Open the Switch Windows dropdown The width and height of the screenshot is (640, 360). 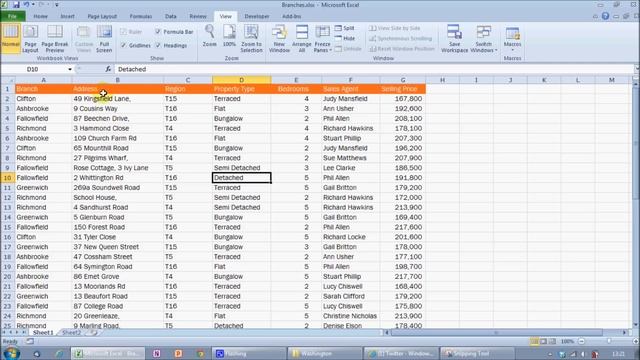[484, 38]
